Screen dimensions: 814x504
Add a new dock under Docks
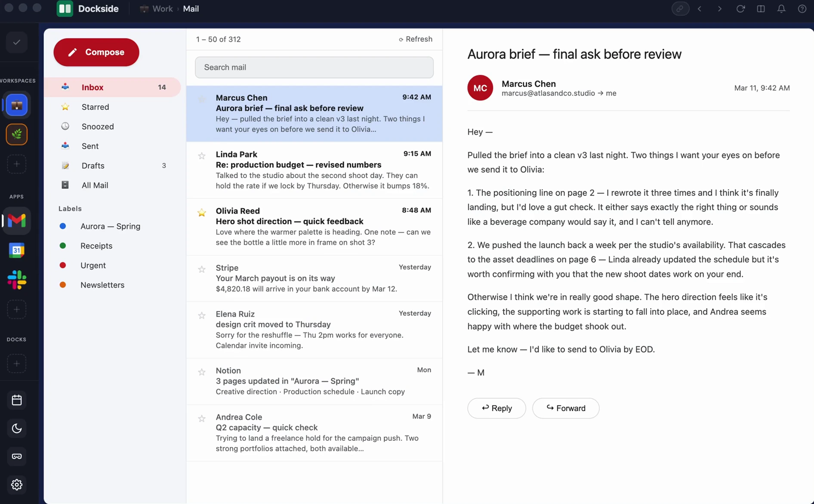click(x=17, y=363)
